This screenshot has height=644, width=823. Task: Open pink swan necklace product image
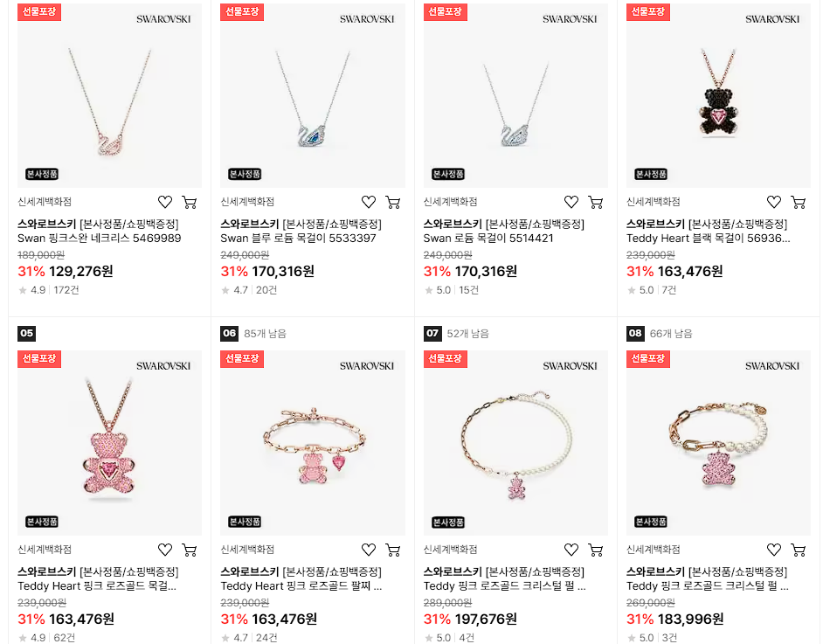pos(110,95)
